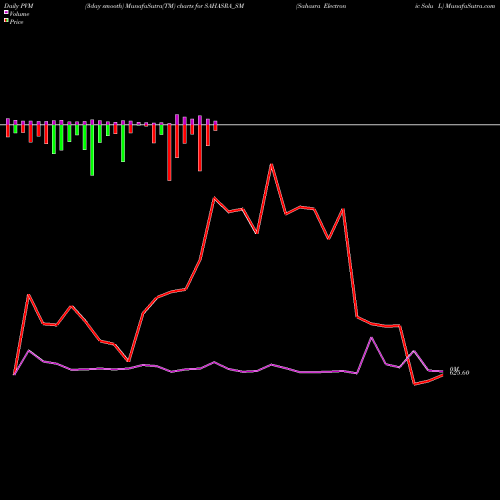Click the 'Volume' legend label
The width and height of the screenshot is (500, 500).
[x=19, y=14]
